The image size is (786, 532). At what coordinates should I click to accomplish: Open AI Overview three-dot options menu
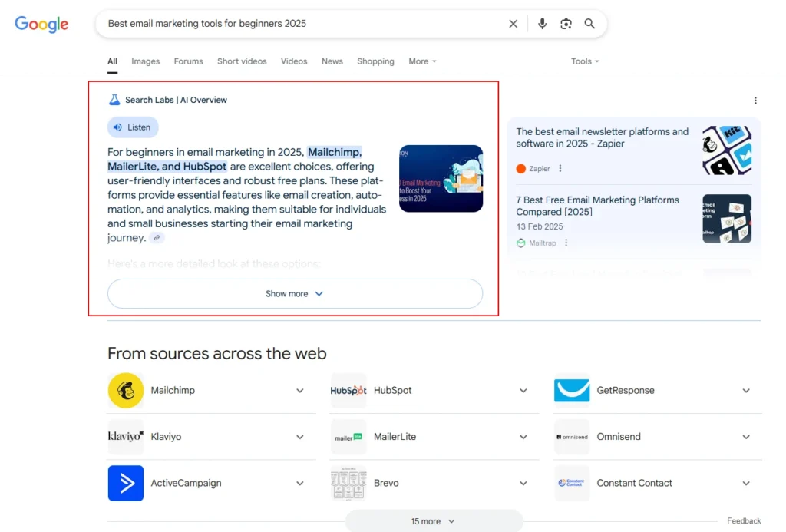[x=755, y=101]
